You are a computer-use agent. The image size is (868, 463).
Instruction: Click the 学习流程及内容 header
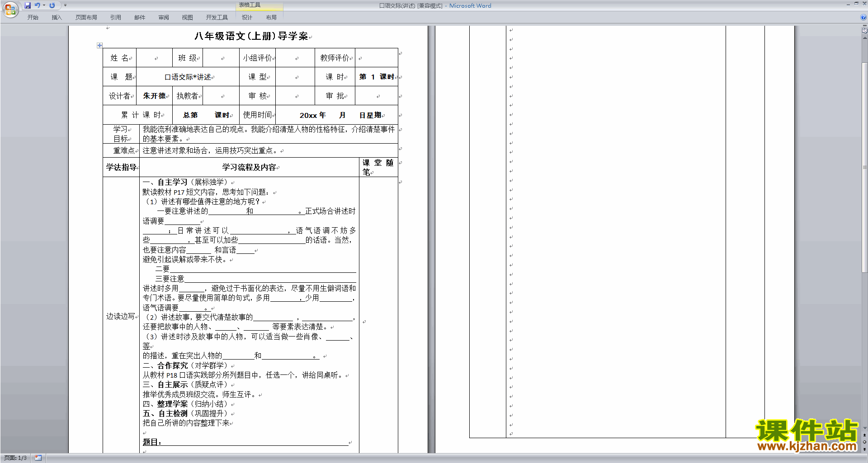[249, 167]
